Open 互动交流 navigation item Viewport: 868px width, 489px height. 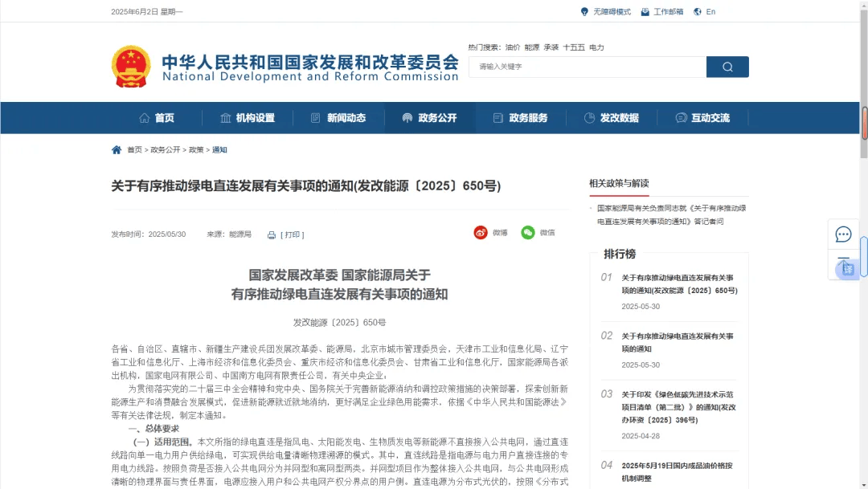point(710,118)
